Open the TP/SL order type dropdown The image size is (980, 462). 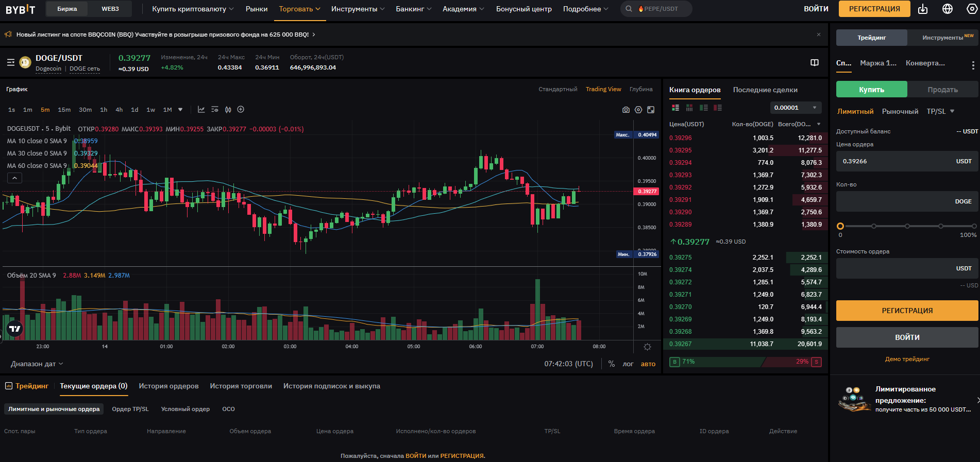[x=940, y=111]
